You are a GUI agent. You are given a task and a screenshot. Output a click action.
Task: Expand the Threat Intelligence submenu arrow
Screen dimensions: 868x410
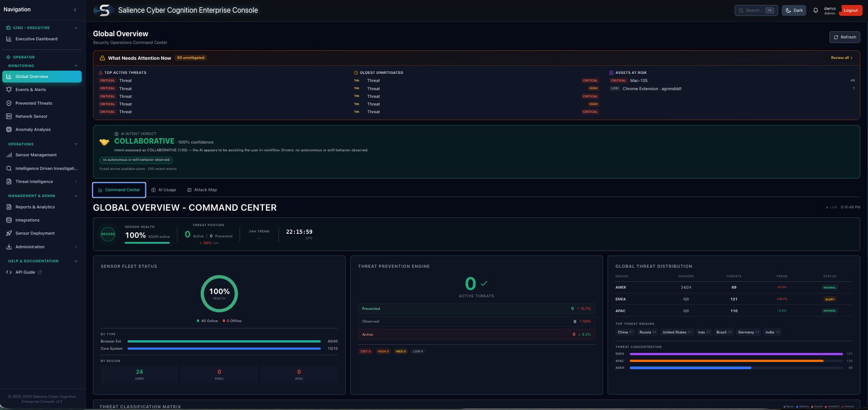76,181
